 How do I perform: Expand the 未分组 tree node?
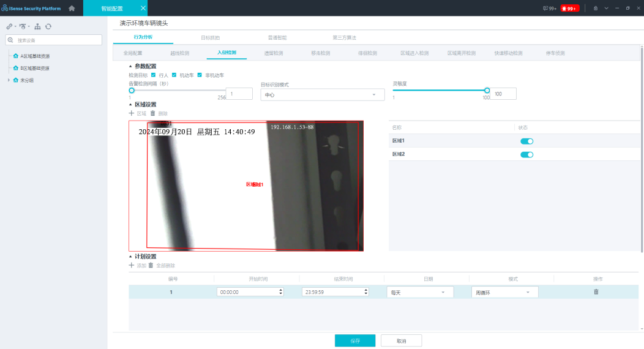(x=9, y=80)
